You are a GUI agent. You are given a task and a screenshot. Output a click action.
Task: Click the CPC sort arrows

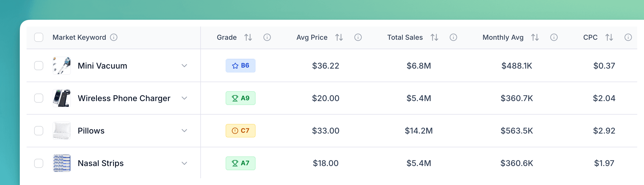point(609,37)
